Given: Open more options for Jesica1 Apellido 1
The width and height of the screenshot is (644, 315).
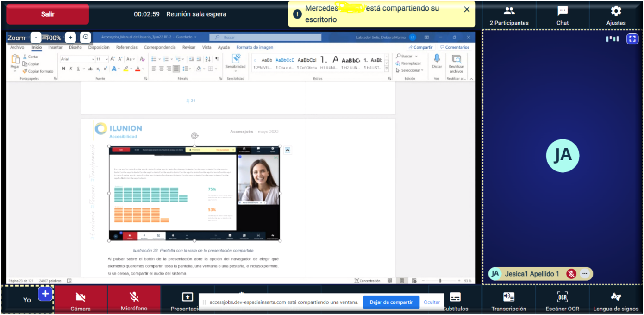Looking at the screenshot, I should click(x=584, y=274).
